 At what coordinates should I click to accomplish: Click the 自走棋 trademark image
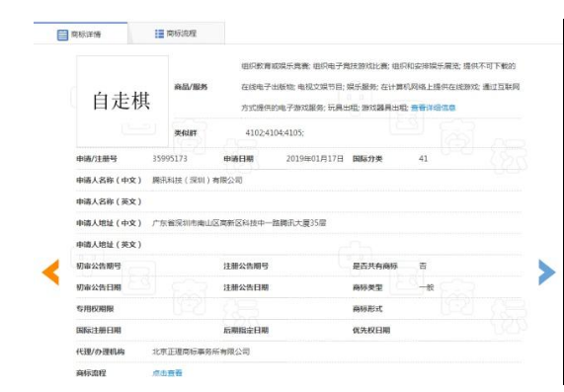[x=122, y=101]
